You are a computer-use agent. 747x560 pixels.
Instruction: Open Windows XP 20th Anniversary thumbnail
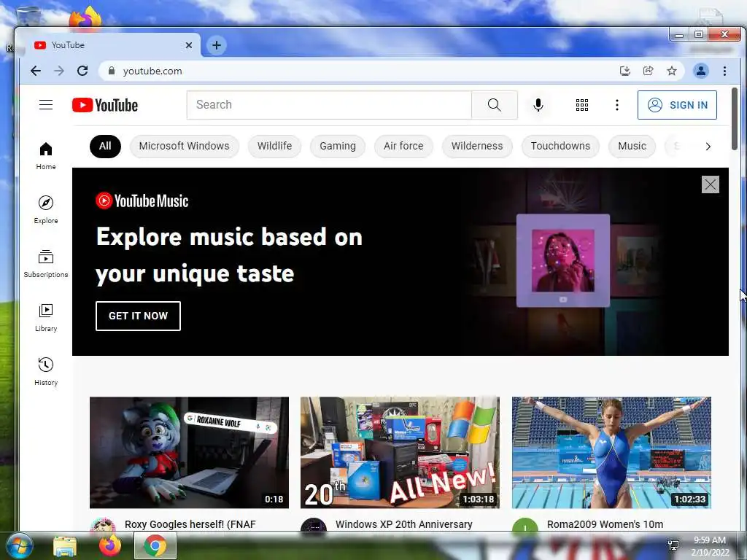coord(400,452)
